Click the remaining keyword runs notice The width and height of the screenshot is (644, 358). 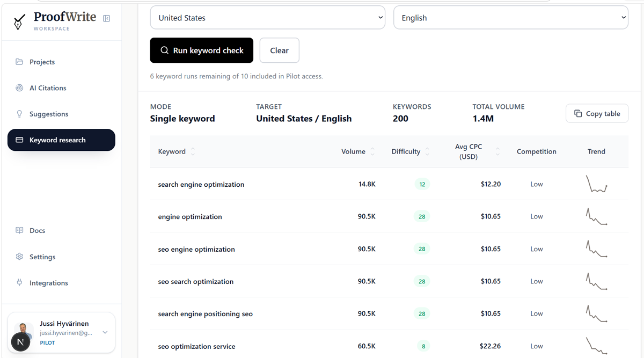(237, 76)
